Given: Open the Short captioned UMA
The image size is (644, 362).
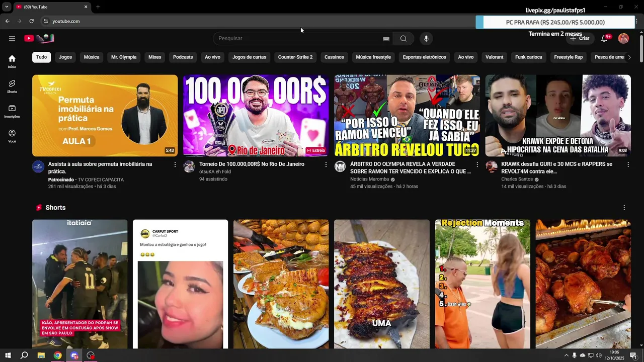Looking at the screenshot, I should tap(382, 284).
